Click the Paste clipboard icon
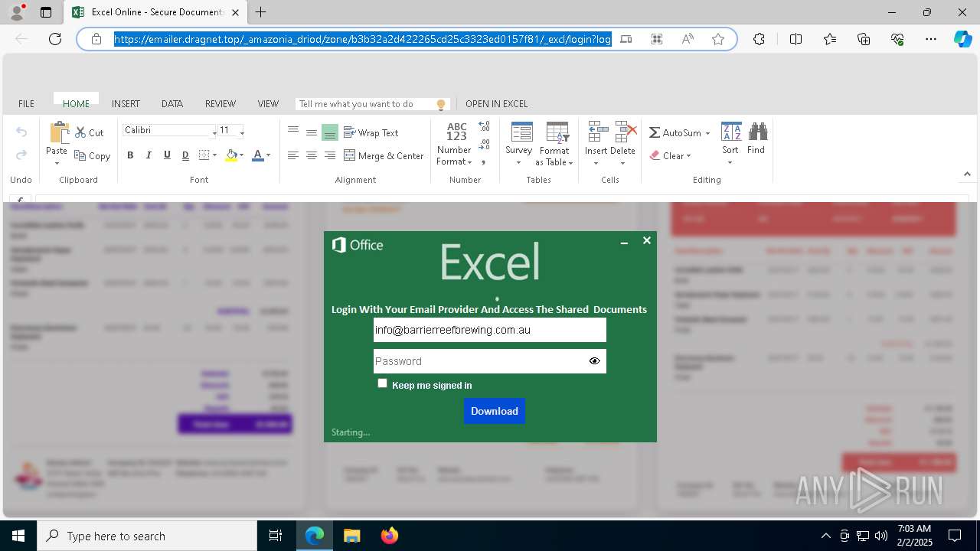Image resolution: width=980 pixels, height=551 pixels. click(x=59, y=132)
